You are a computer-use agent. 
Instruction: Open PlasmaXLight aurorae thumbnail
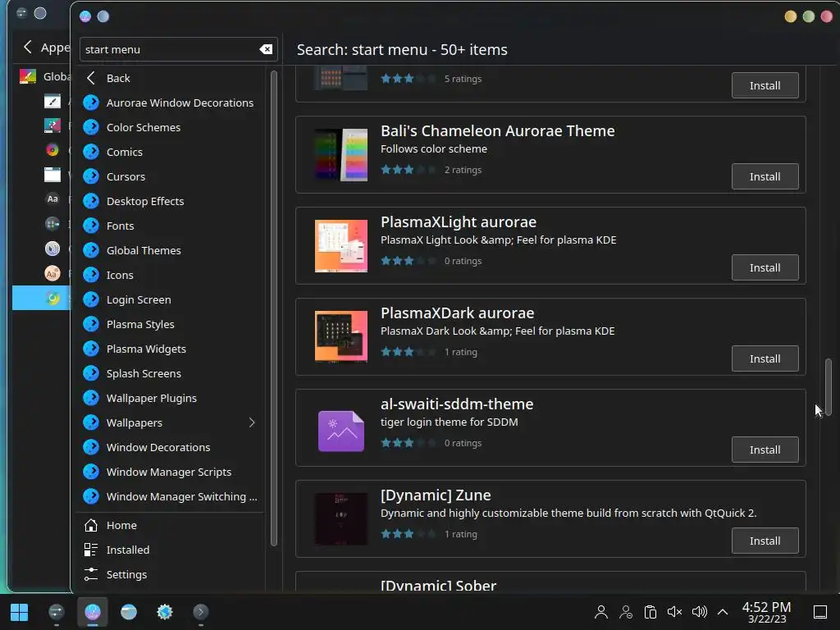(341, 246)
